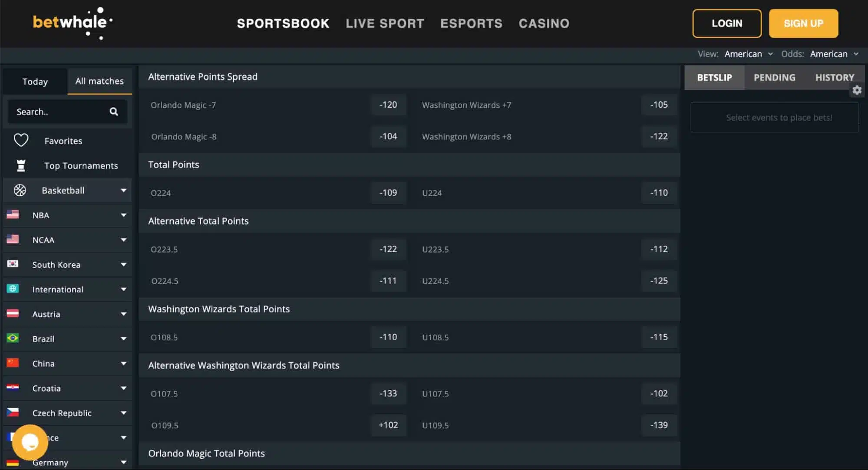Click the LOGIN button
Screen dimensions: 868x470
click(727, 23)
